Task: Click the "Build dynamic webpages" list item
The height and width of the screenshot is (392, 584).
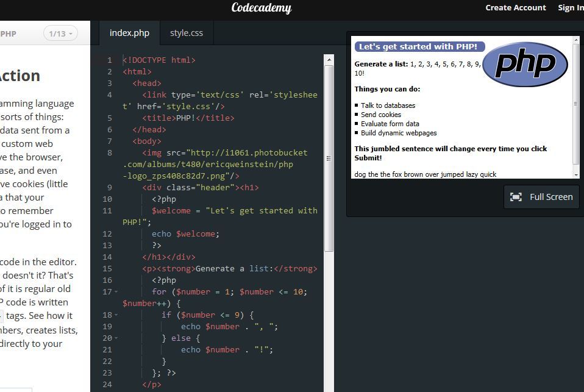Action: [x=399, y=133]
